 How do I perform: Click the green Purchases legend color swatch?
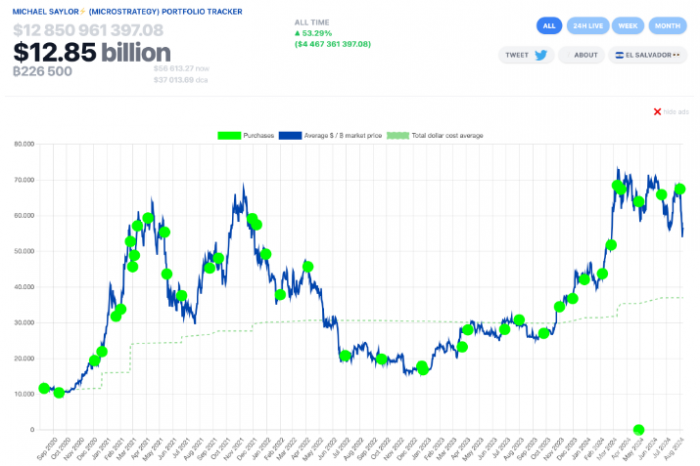point(229,135)
